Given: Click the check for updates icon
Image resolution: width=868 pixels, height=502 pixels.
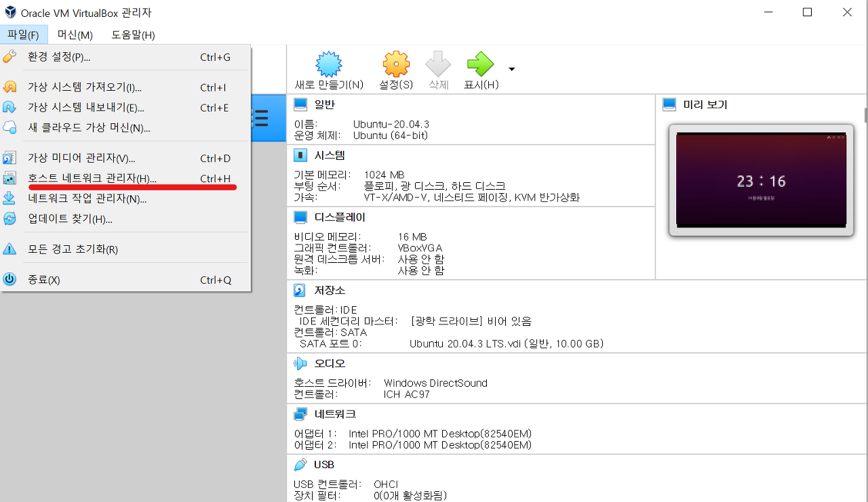Looking at the screenshot, I should (x=9, y=219).
